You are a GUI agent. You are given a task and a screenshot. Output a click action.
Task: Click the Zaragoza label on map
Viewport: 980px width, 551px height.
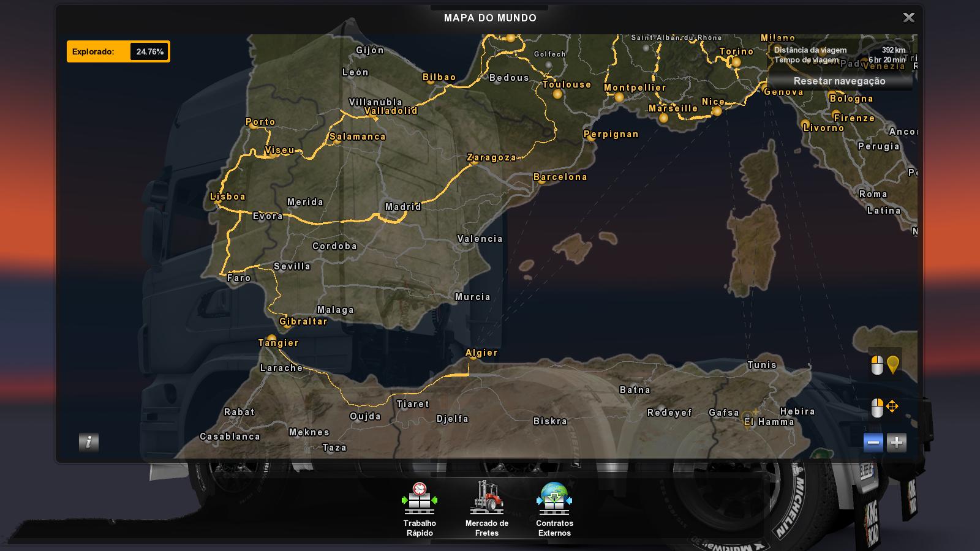click(492, 157)
